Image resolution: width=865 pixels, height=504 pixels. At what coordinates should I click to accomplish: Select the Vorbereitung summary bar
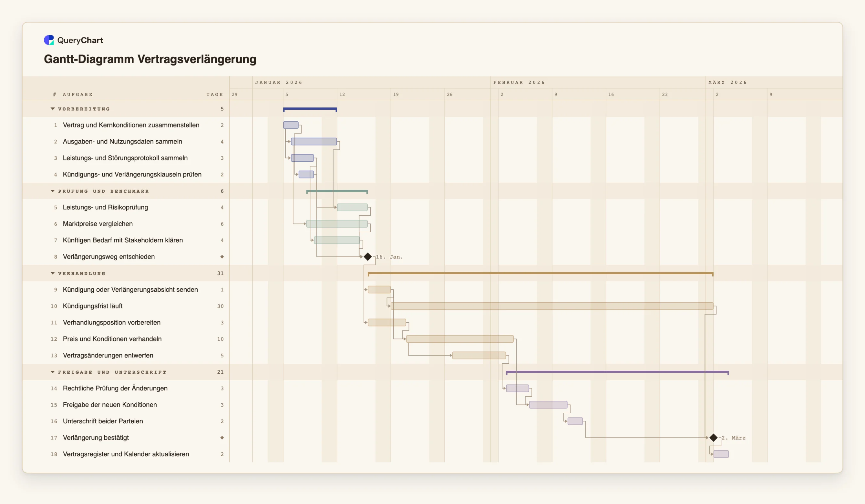[x=310, y=109]
